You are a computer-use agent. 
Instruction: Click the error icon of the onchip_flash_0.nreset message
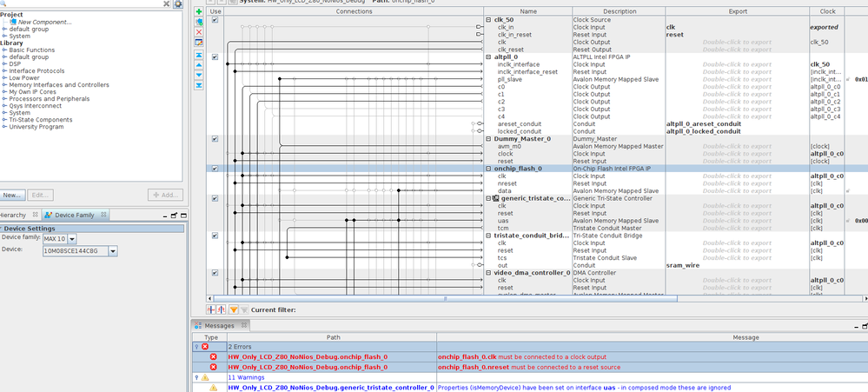[x=213, y=367]
